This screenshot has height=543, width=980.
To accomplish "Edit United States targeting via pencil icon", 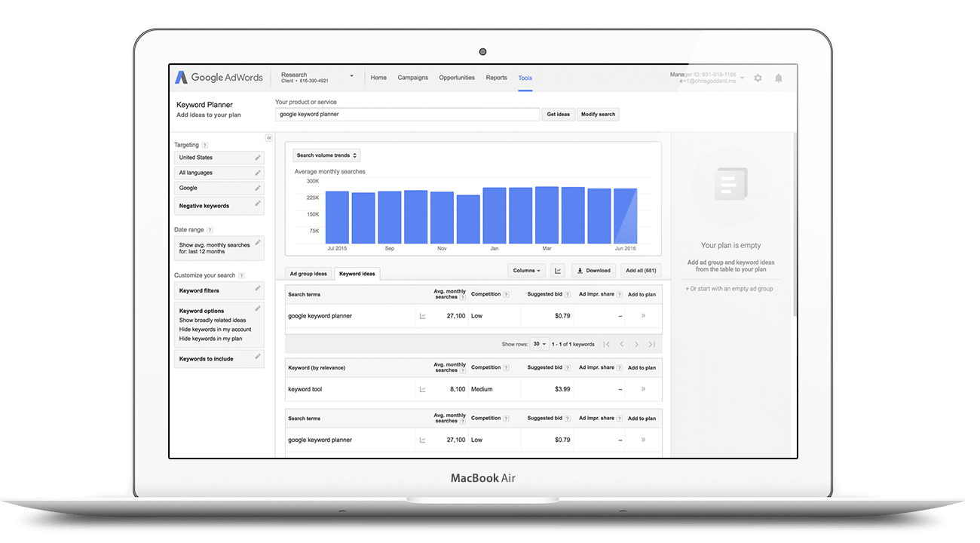I will click(x=258, y=158).
